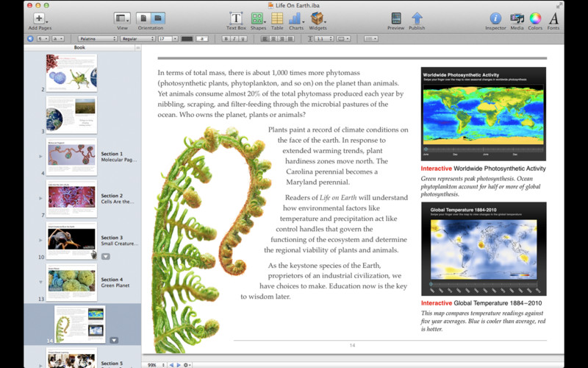Open the Widgets menu
Image resolution: width=588 pixels, height=368 pixels.
(318, 18)
